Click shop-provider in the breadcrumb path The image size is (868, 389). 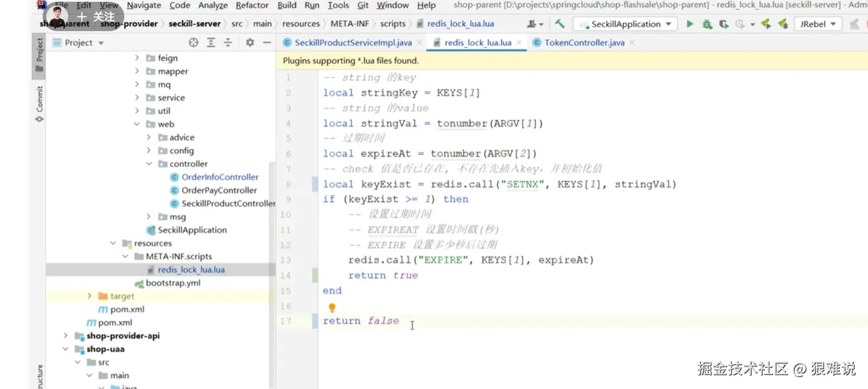tap(129, 24)
